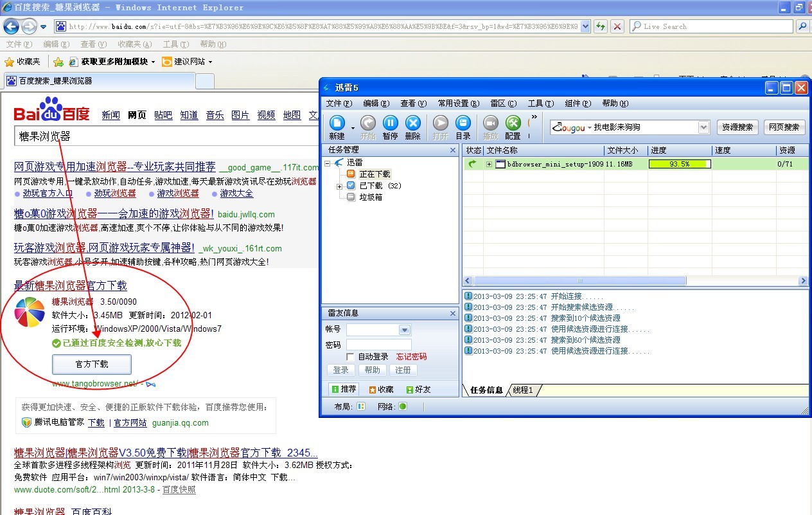
Task: Click the IE refresh icon beside address bar
Action: point(601,26)
